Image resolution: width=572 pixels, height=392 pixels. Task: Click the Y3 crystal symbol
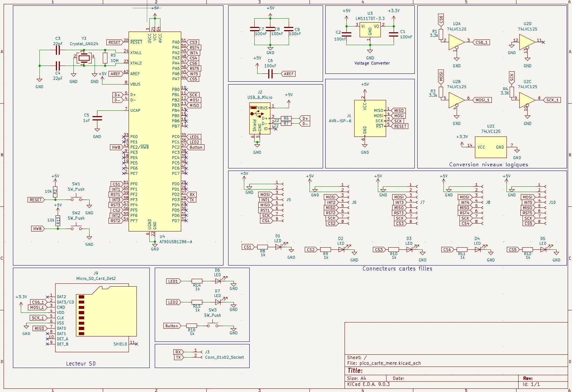pyautogui.click(x=84, y=58)
